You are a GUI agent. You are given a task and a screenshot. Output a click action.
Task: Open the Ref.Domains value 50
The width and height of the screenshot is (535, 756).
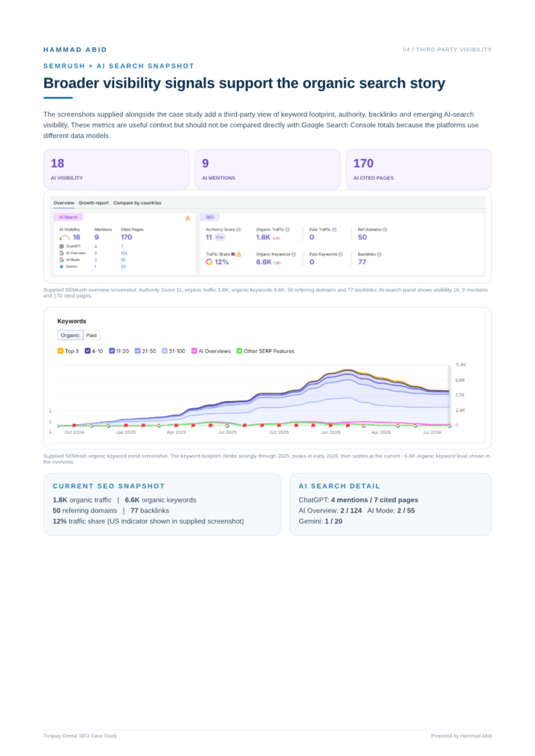point(362,237)
